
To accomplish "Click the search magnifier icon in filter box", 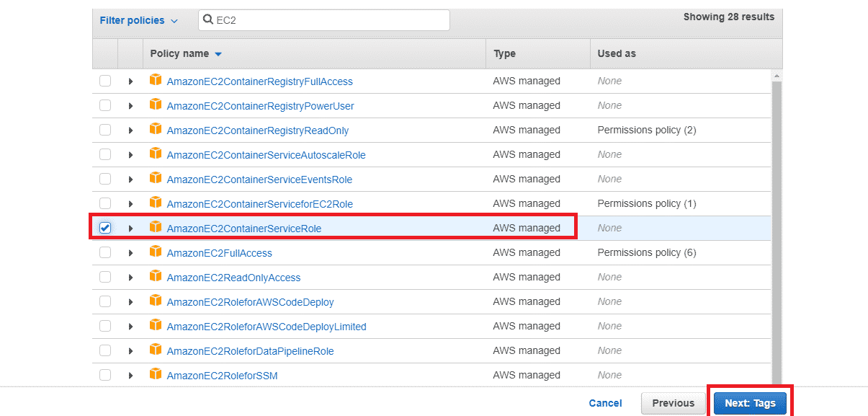I will pyautogui.click(x=208, y=20).
